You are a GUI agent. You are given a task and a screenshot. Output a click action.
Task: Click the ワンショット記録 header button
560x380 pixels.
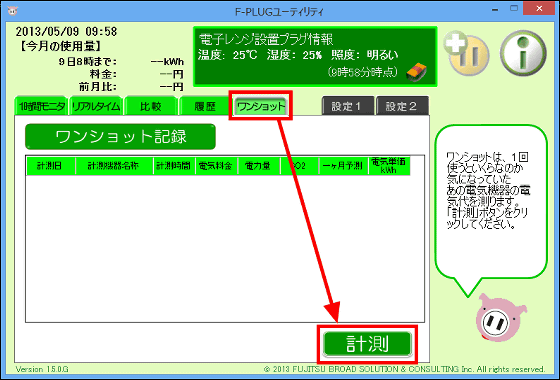(x=120, y=136)
